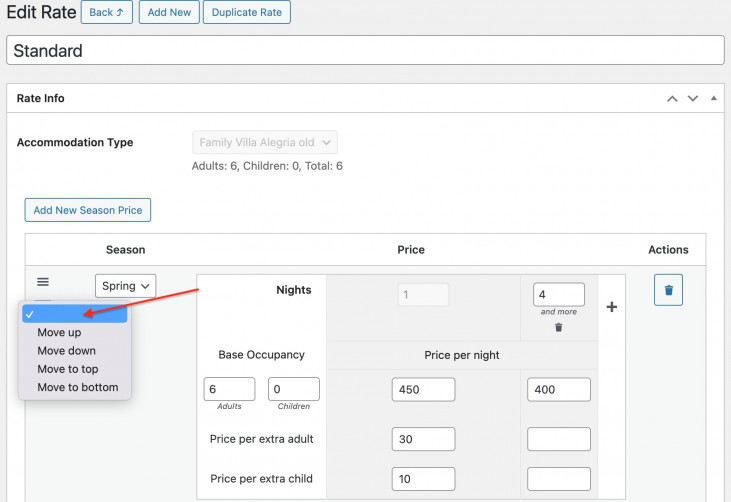The image size is (731, 502).
Task: Open the Spring season dropdown
Action: 126,286
